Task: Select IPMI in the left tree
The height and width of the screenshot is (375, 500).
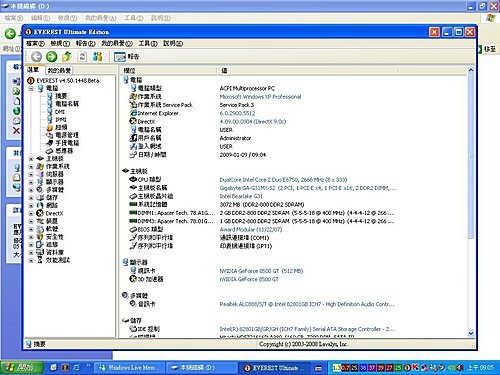Action: [56, 119]
